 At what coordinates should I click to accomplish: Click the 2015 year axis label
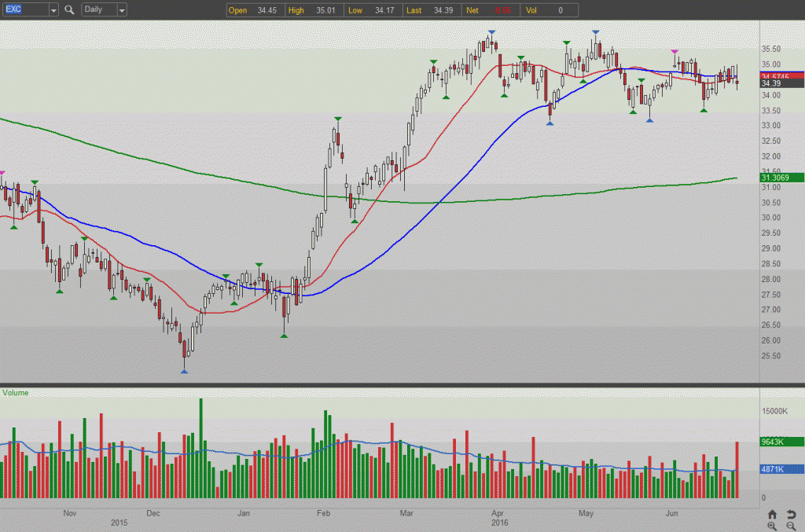pyautogui.click(x=119, y=523)
